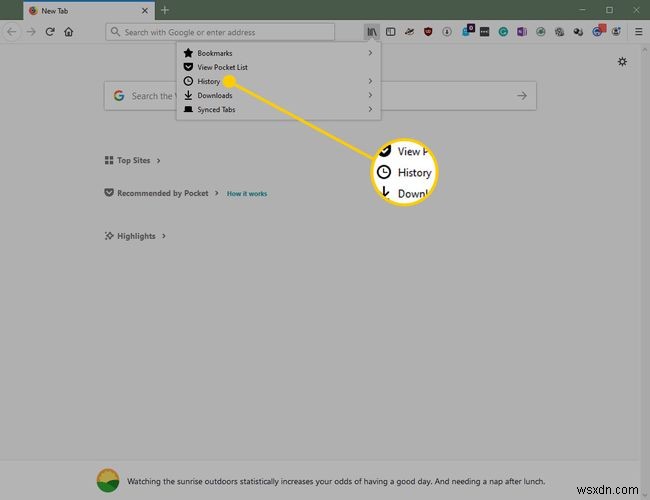
Task: Toggle the sidebars toolbar icon
Action: [x=390, y=32]
